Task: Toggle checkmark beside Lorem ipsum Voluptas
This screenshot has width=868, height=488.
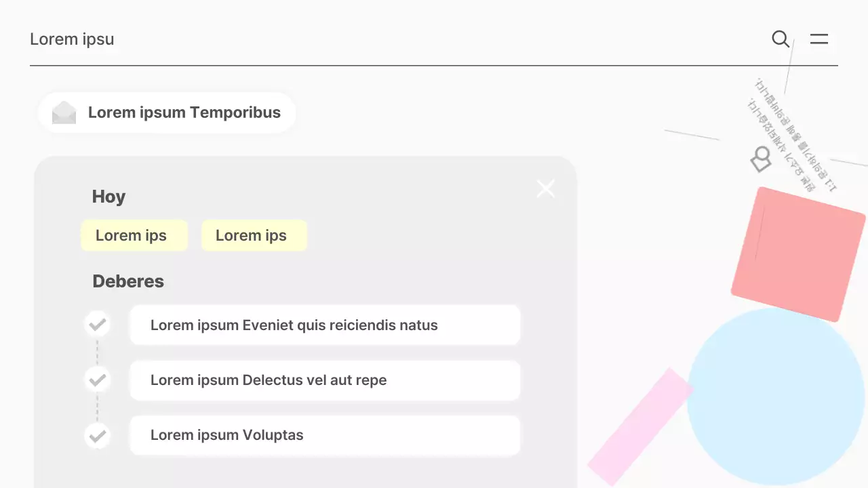Action: pyautogui.click(x=98, y=435)
